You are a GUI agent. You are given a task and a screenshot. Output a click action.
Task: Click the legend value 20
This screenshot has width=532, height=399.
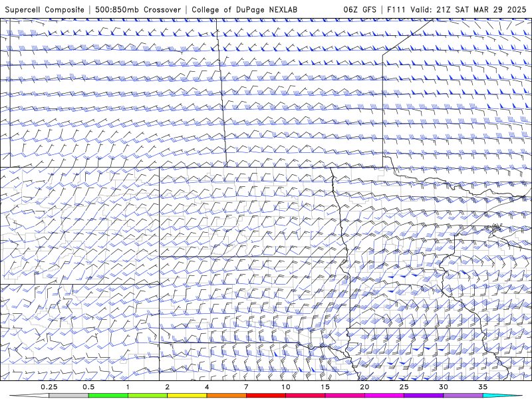click(x=364, y=387)
